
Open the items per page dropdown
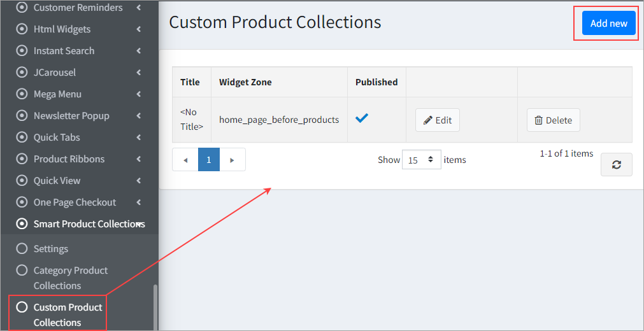(421, 160)
